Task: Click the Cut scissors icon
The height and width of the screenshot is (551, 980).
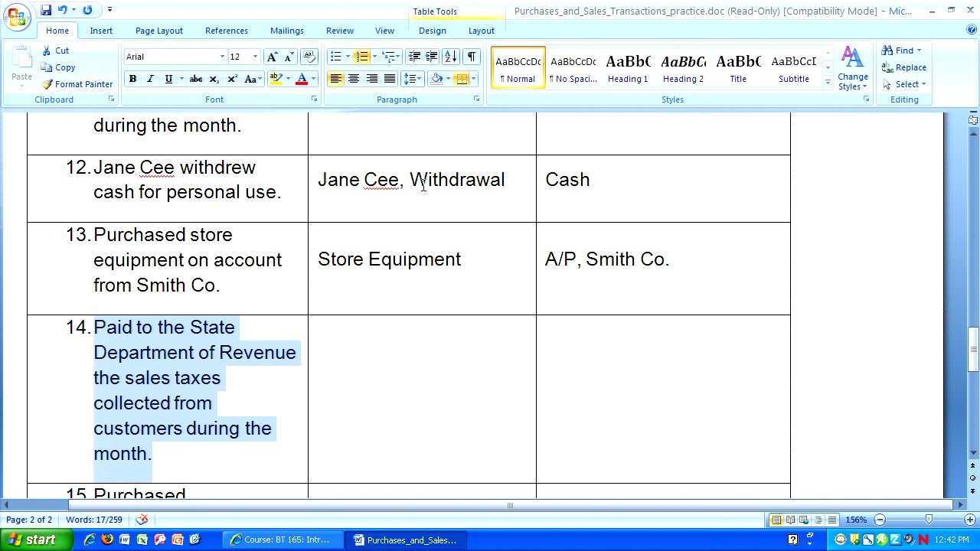Action: tap(47, 51)
